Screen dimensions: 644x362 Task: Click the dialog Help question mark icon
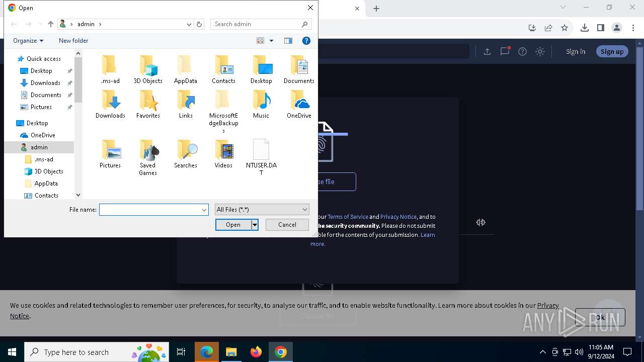click(306, 41)
